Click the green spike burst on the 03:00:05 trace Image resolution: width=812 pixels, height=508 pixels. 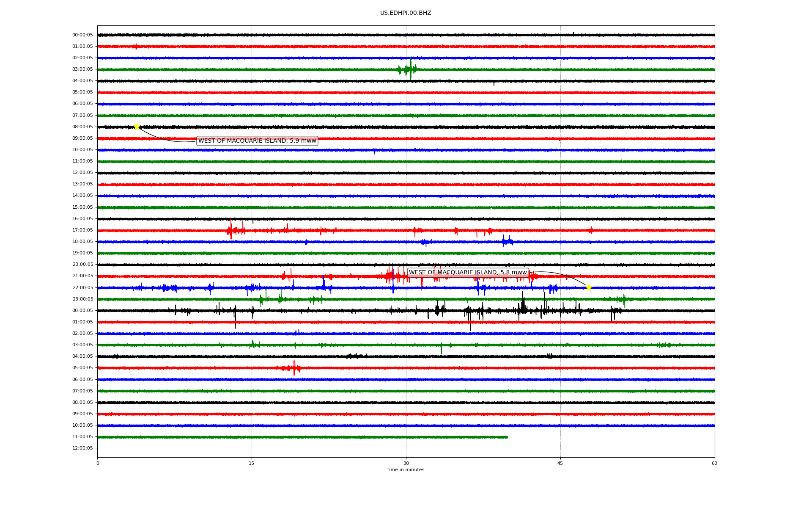(x=409, y=69)
